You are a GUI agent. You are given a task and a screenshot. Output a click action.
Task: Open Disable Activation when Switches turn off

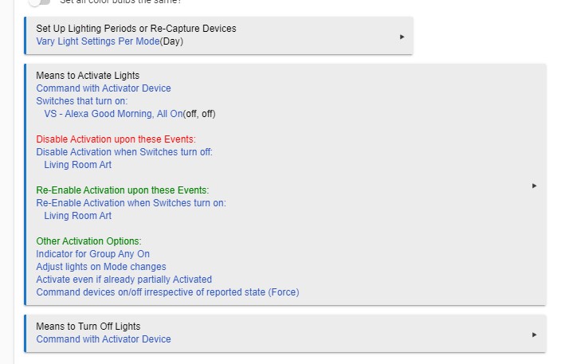click(124, 152)
